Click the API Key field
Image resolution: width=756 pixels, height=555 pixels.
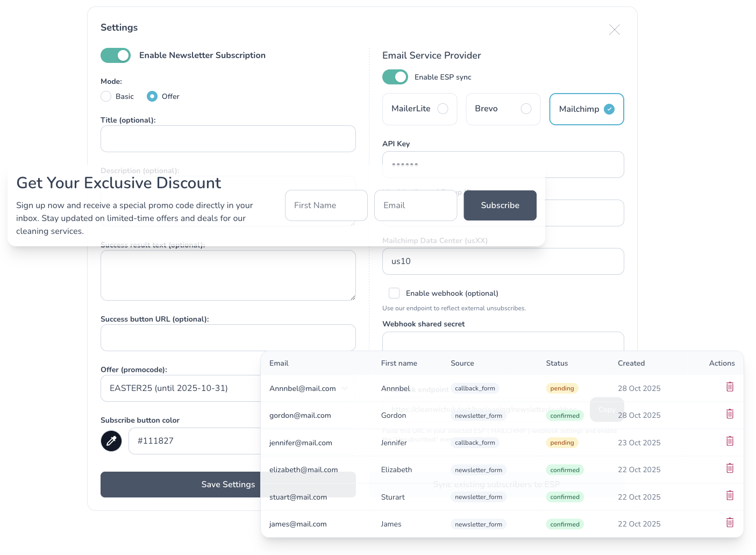[503, 165]
